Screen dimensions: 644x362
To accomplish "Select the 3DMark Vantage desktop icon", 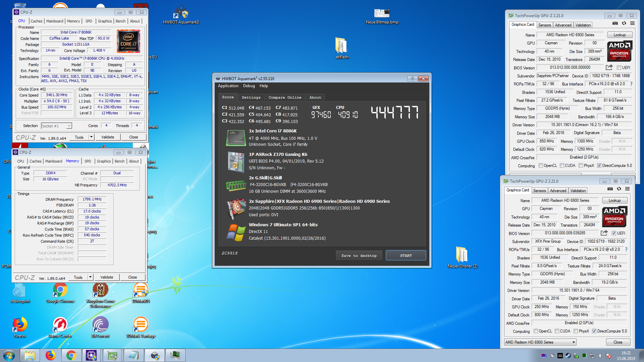I will [141, 327].
